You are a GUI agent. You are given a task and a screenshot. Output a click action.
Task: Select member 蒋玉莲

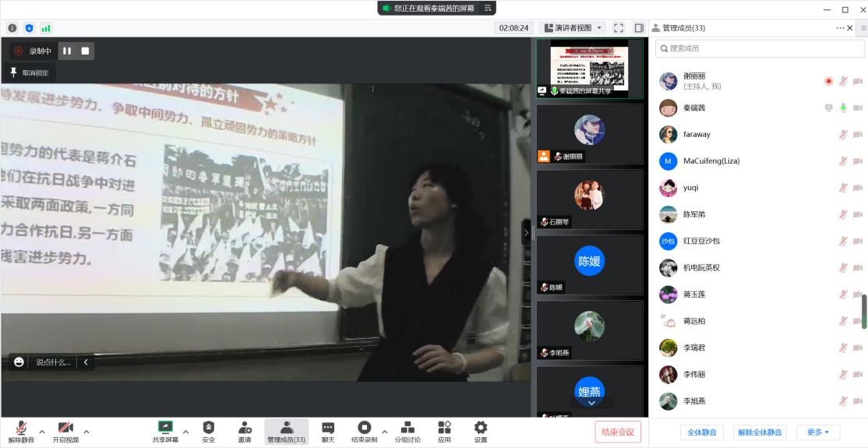click(x=758, y=294)
